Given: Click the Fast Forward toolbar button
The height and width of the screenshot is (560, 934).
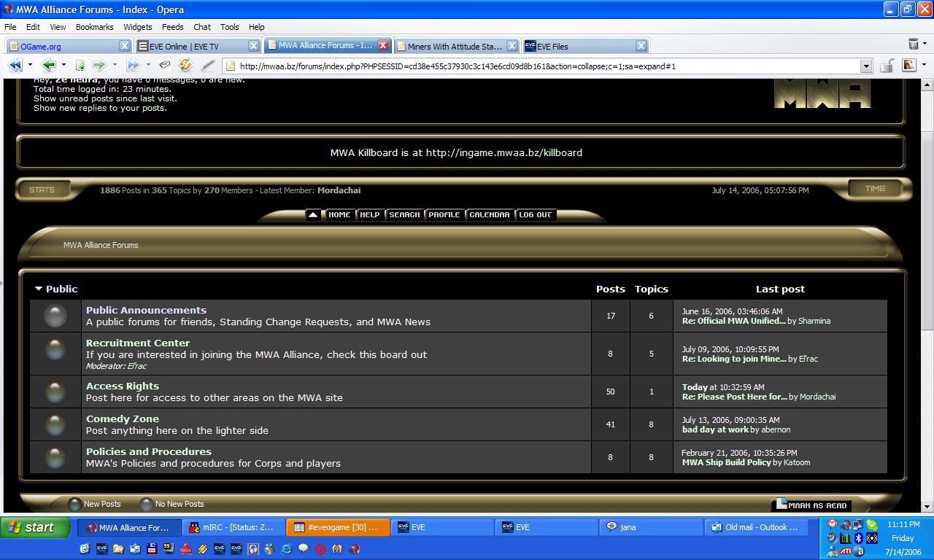Looking at the screenshot, I should click(133, 66).
